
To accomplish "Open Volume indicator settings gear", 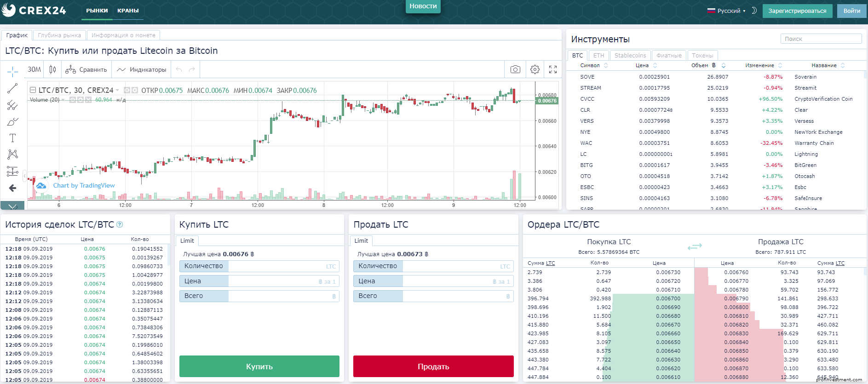I will 80,100.
